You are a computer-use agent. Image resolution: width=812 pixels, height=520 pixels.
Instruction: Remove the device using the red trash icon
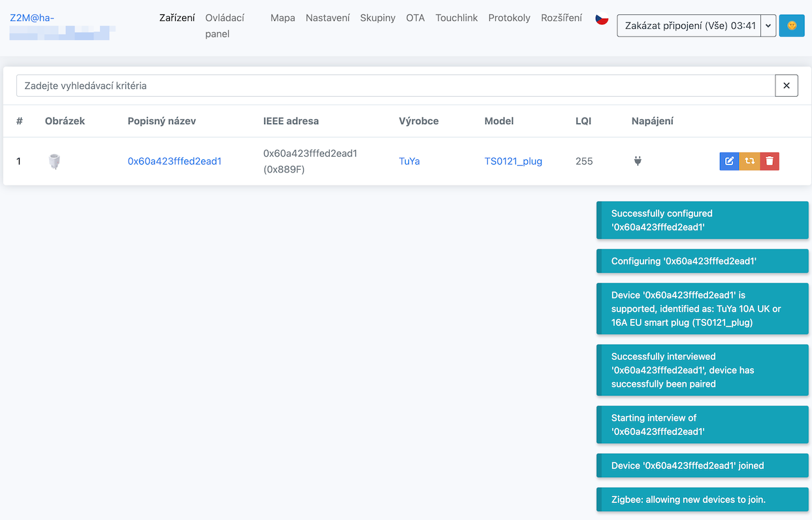(770, 161)
